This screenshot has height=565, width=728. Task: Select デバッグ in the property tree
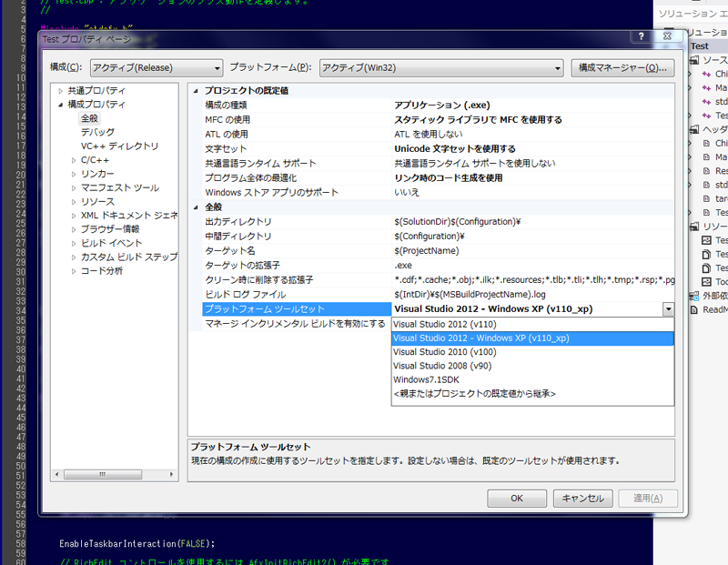coord(97,132)
